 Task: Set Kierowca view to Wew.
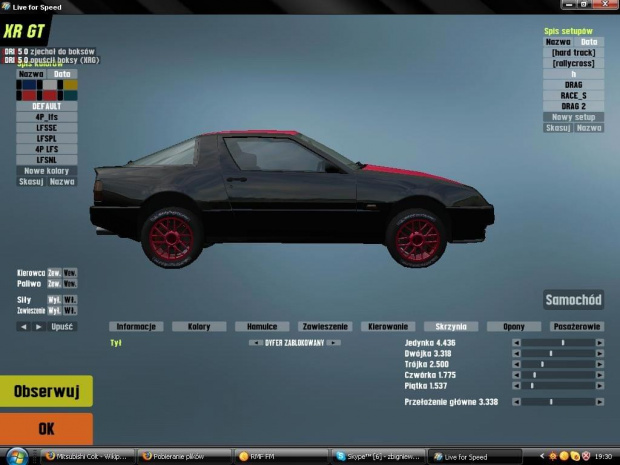[70, 273]
